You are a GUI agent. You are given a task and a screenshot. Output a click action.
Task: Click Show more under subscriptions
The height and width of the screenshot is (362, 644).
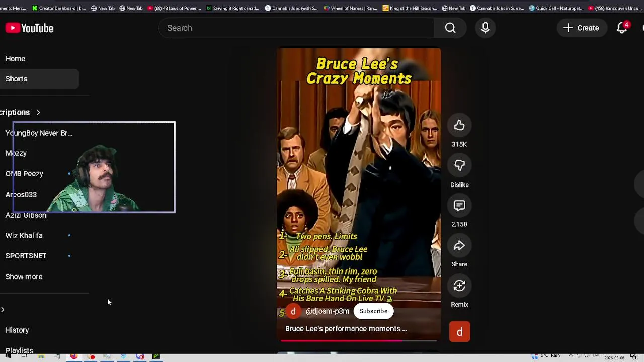24,277
